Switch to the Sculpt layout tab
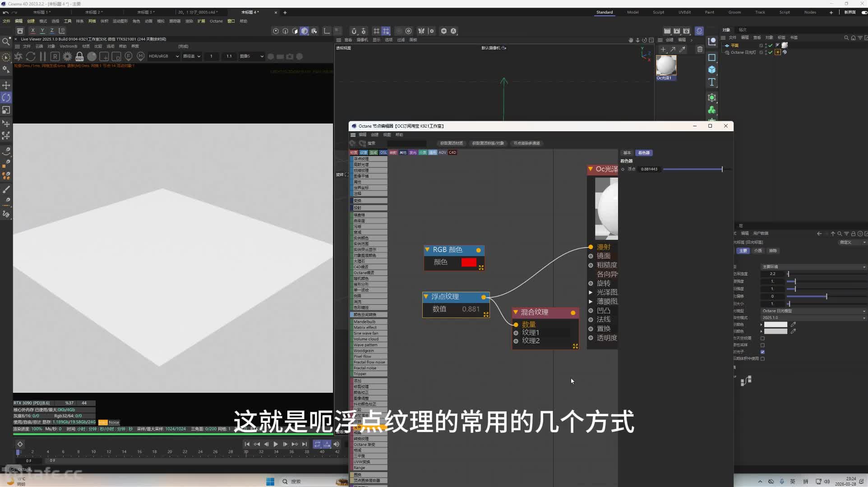 point(658,12)
